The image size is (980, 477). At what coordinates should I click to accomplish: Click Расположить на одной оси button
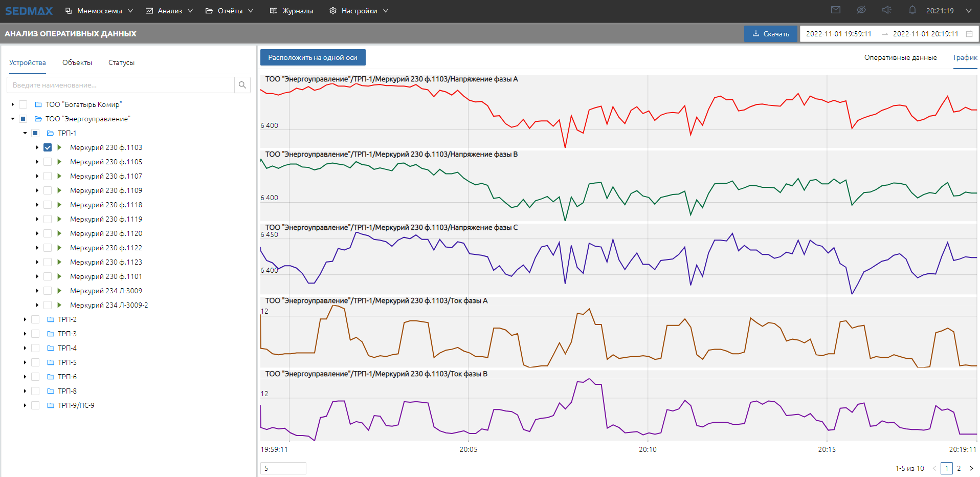(x=313, y=57)
